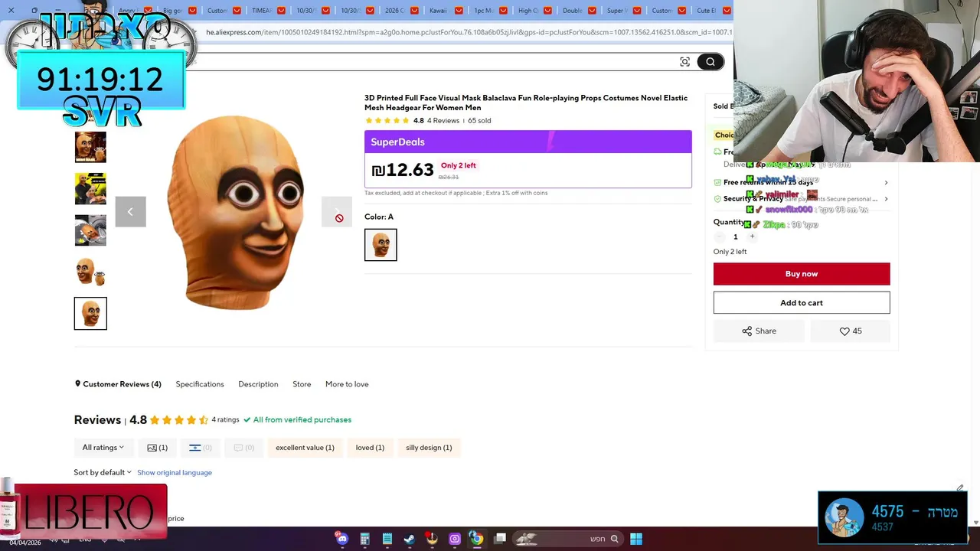Expand Free returns within 15 days

pos(801,182)
